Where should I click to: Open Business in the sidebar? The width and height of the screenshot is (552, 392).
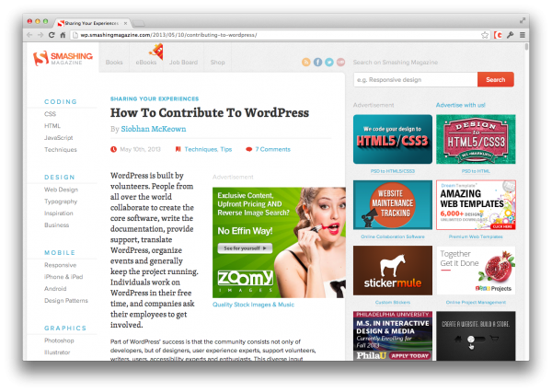point(56,225)
